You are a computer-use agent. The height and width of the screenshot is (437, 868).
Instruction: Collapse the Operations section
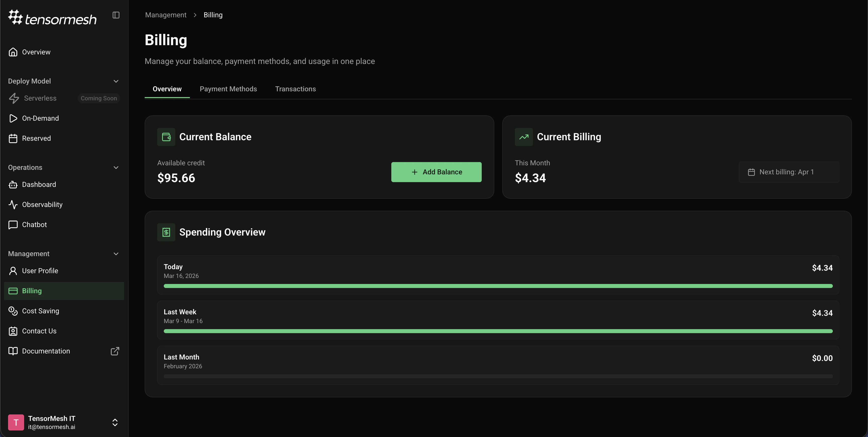pyautogui.click(x=116, y=167)
